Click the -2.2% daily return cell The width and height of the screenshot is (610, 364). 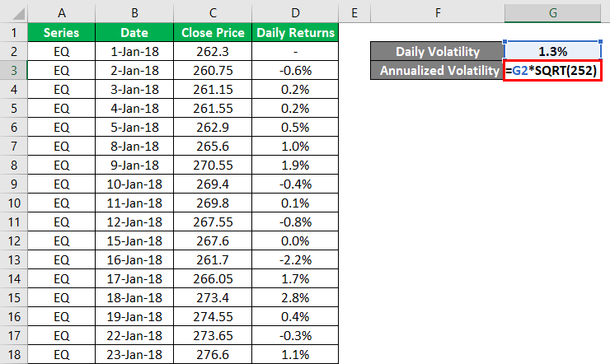pos(295,259)
